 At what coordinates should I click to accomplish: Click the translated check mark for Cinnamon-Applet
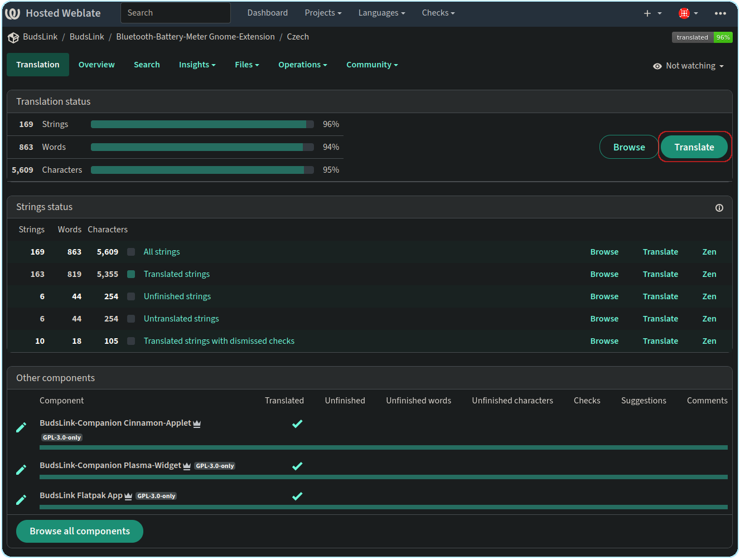[297, 424]
